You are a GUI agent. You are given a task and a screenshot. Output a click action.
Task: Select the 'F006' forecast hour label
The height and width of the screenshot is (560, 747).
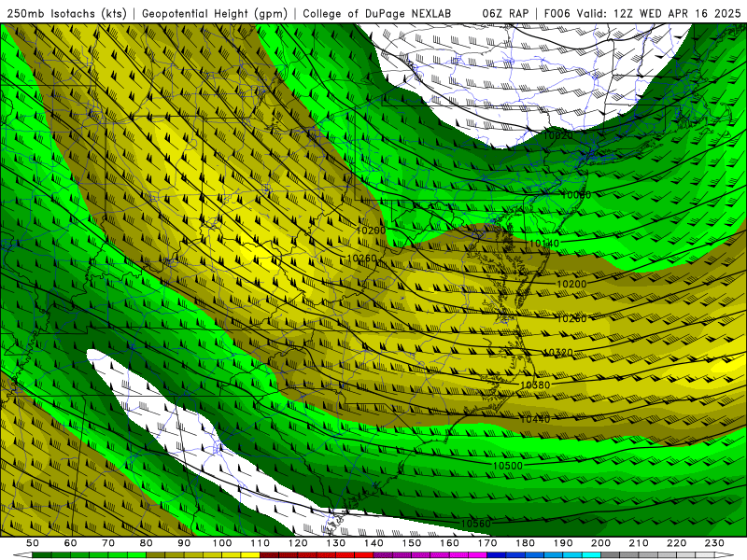557,14
